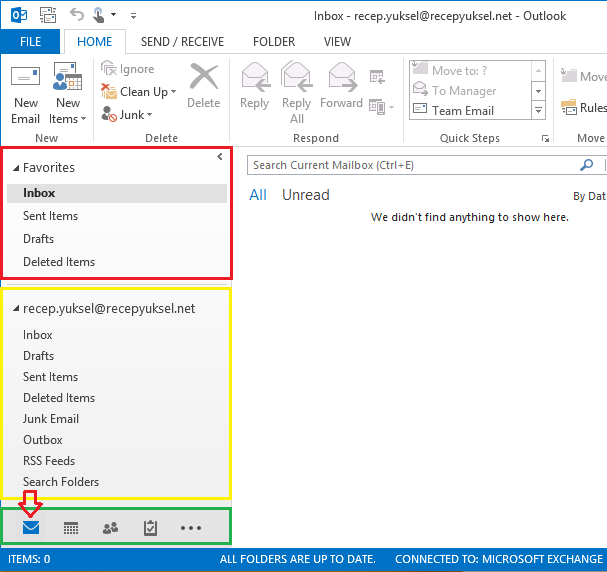Open the New Items dropdown
The width and height of the screenshot is (607, 572).
click(x=67, y=95)
